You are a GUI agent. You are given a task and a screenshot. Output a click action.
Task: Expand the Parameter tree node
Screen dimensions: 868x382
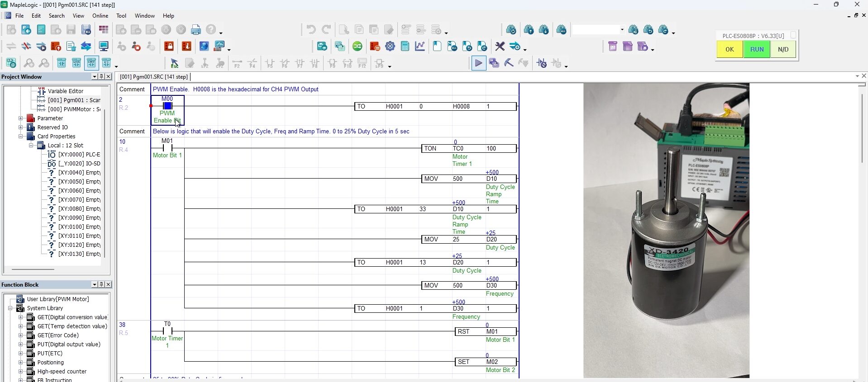click(20, 118)
